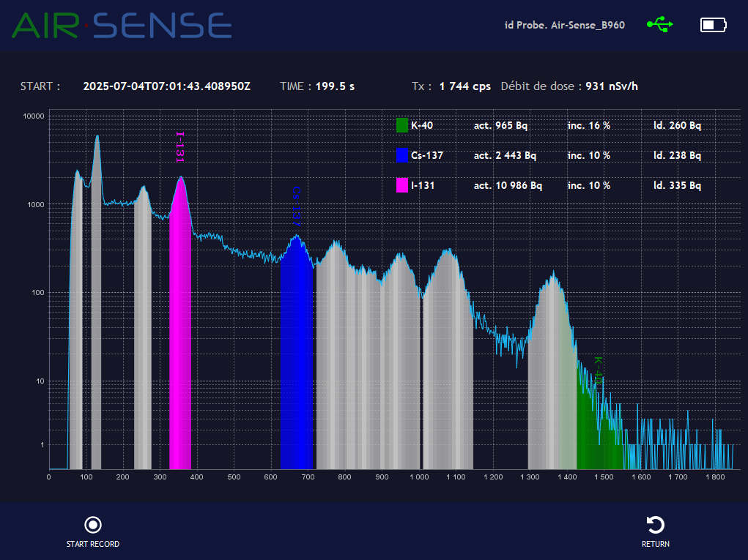Image resolution: width=748 pixels, height=560 pixels.
Task: Click I-131 activity 10 986 Bq
Action: click(x=508, y=185)
